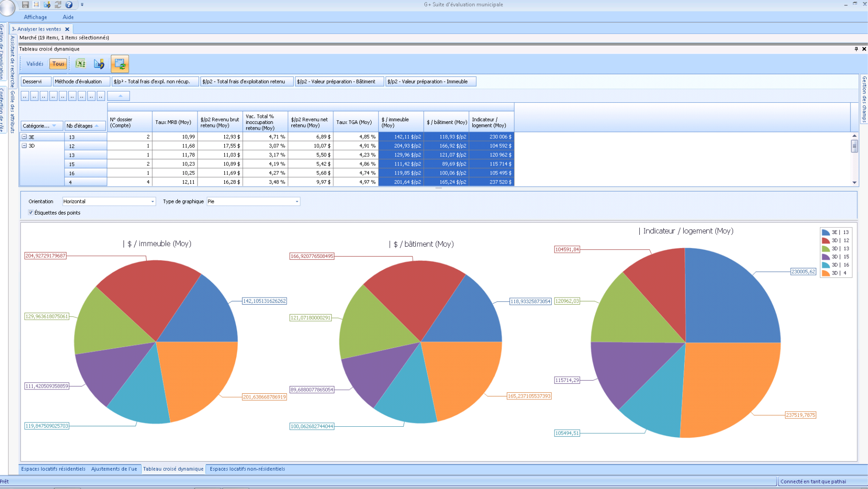Open the Affichage menu
Image resolution: width=868 pixels, height=489 pixels.
35,17
